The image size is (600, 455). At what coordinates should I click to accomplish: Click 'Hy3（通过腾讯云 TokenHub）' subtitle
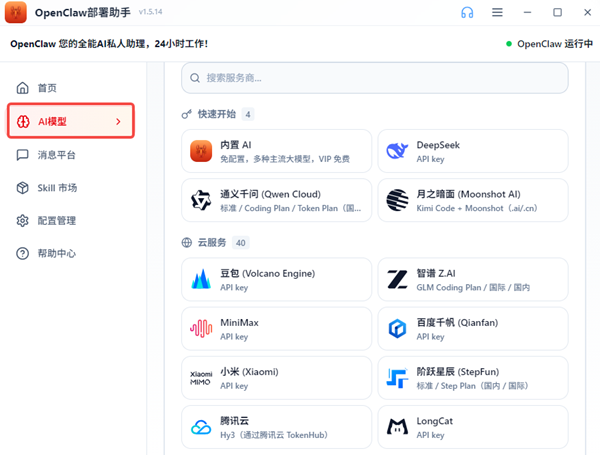[x=274, y=435]
